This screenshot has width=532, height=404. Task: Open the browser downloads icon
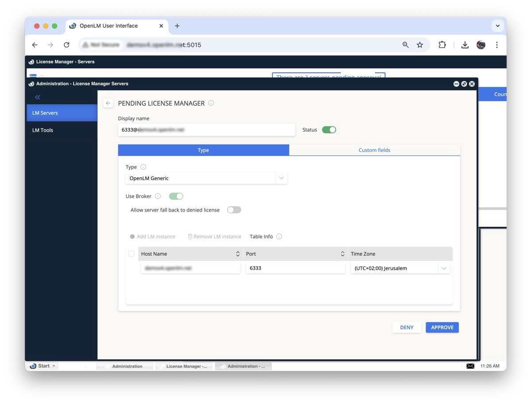(465, 45)
